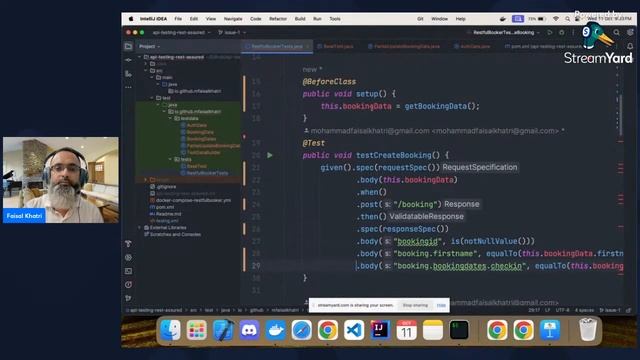Open Trash from the Dock

click(588, 330)
